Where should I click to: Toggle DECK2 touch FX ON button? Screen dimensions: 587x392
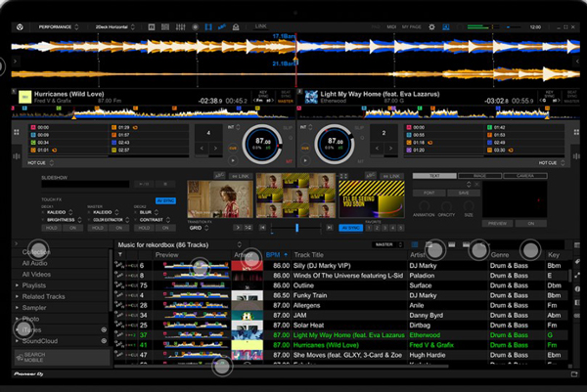click(x=165, y=228)
